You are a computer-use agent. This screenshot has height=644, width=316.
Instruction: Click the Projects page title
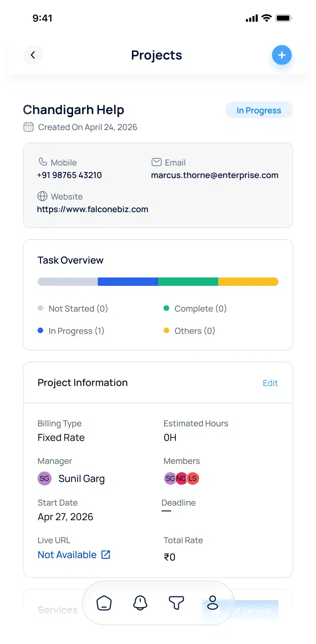(157, 55)
